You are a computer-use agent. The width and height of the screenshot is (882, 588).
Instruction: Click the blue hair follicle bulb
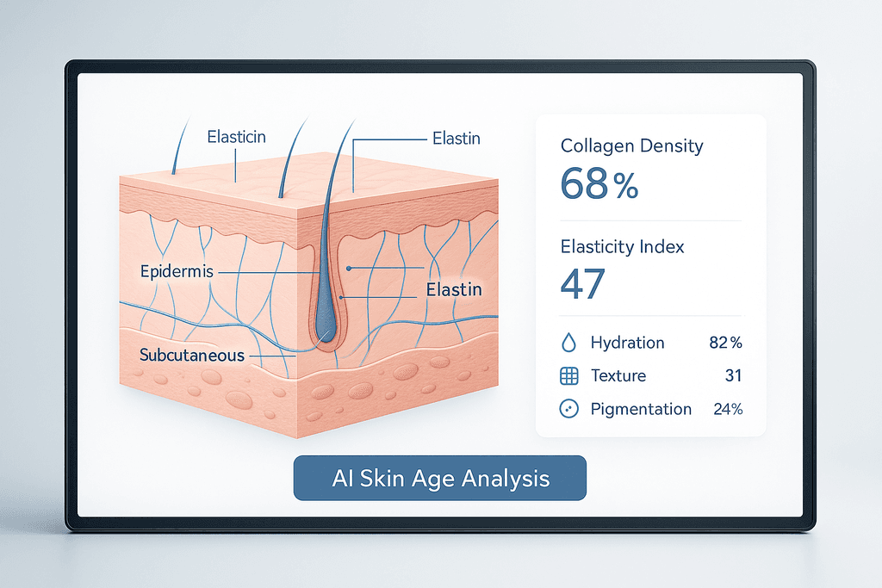326,319
